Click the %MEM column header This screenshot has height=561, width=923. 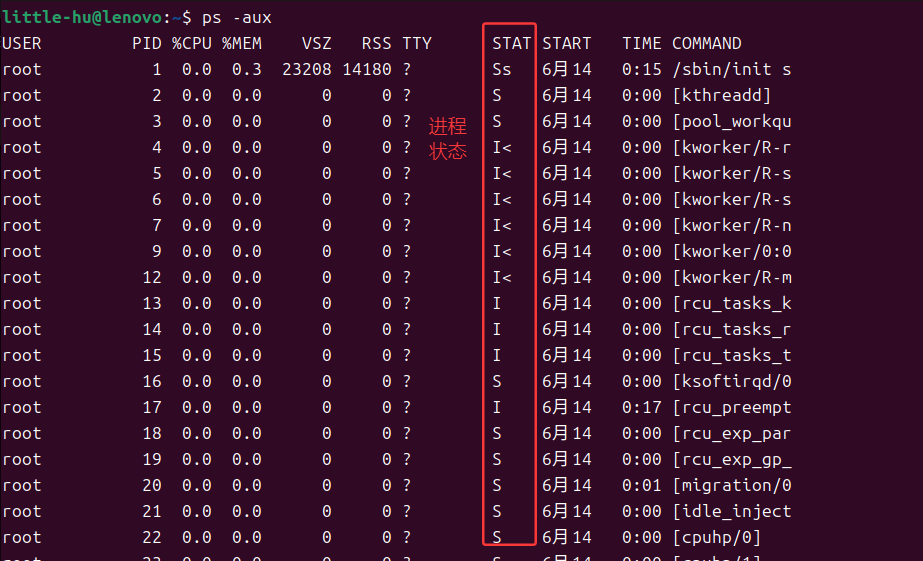[242, 44]
